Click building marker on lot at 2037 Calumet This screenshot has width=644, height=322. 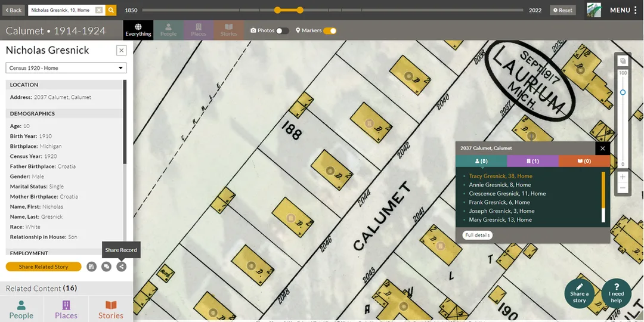(532, 135)
